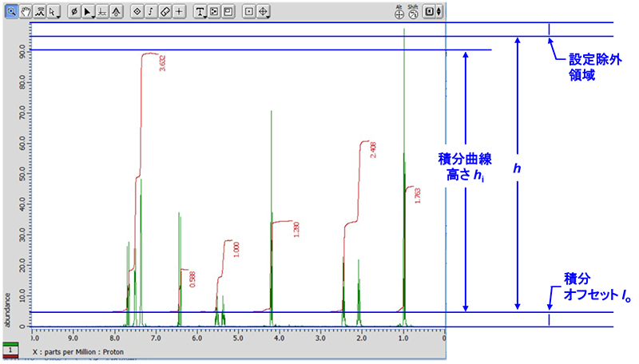This screenshot has height=364, width=639.
Task: Pick the integral tool icon
Action: coord(150,12)
